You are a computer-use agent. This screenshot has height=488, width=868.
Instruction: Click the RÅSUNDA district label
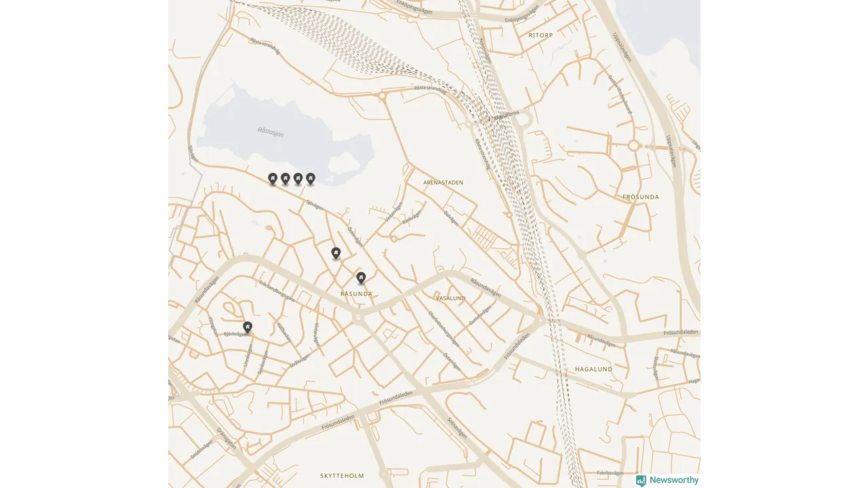coord(357,294)
